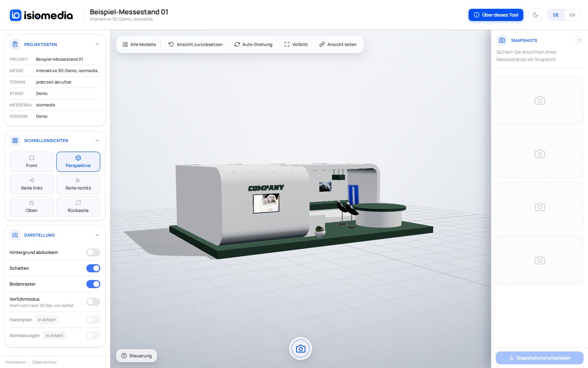This screenshot has height=368, width=588.
Task: Click the fourth empty snapshot slot
Action: tap(539, 260)
